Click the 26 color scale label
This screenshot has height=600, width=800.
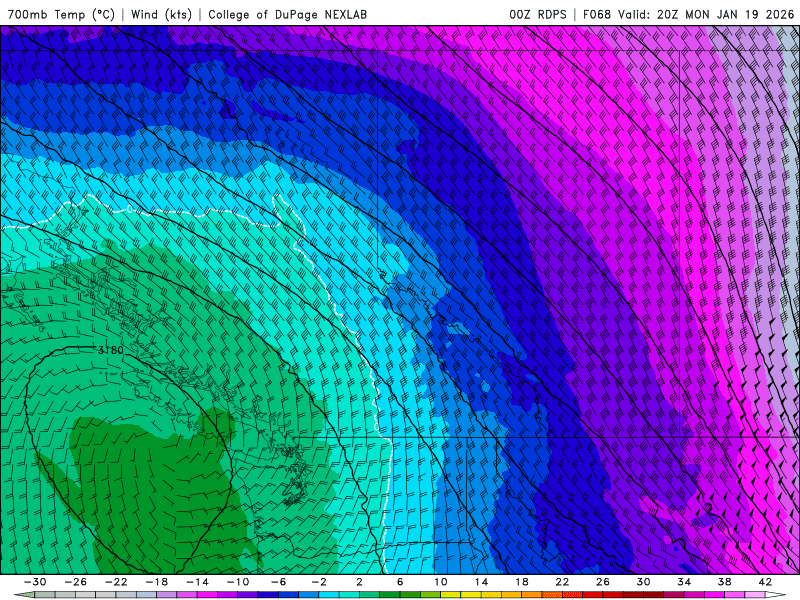603,582
